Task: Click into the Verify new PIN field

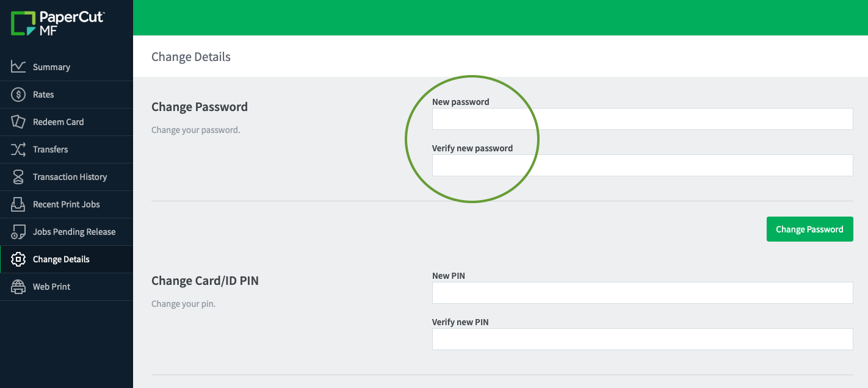Action: point(642,339)
